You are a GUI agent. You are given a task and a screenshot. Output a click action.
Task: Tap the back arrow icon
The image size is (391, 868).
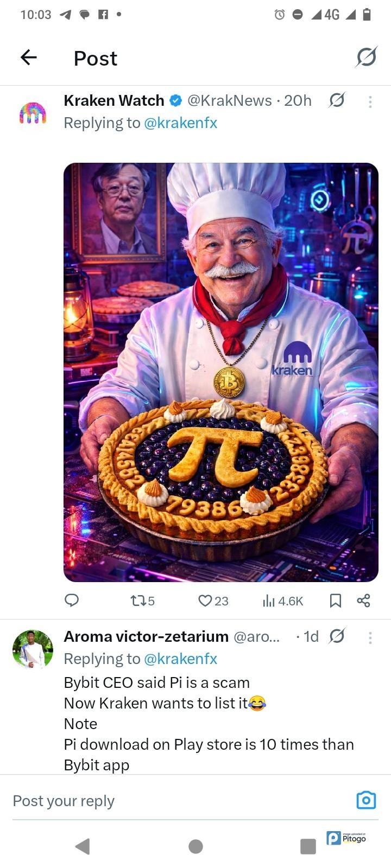pyautogui.click(x=29, y=57)
